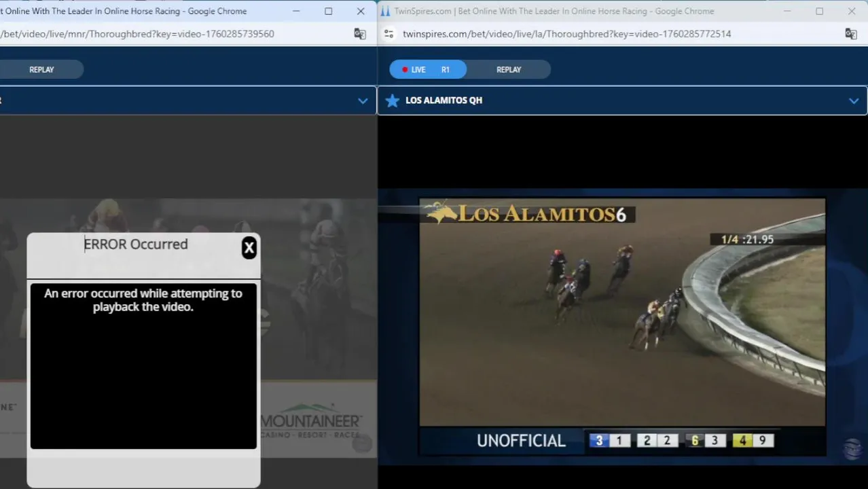Click the yellow number 4 result box

point(742,441)
